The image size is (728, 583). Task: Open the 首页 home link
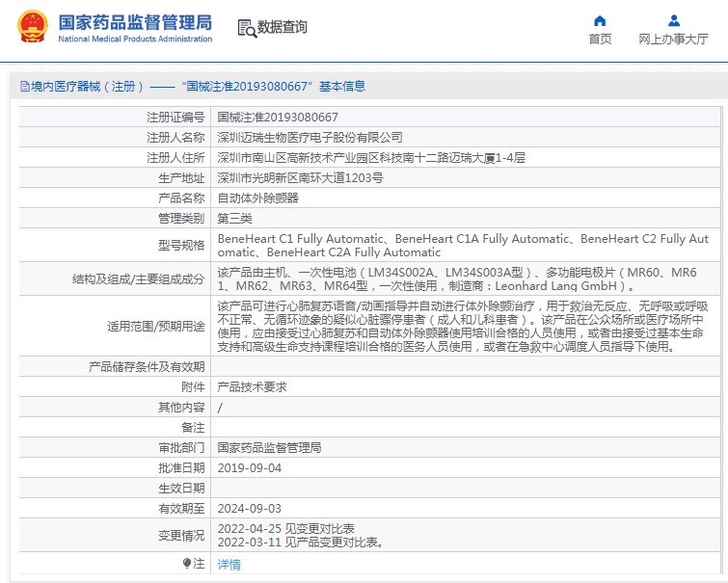pos(600,39)
